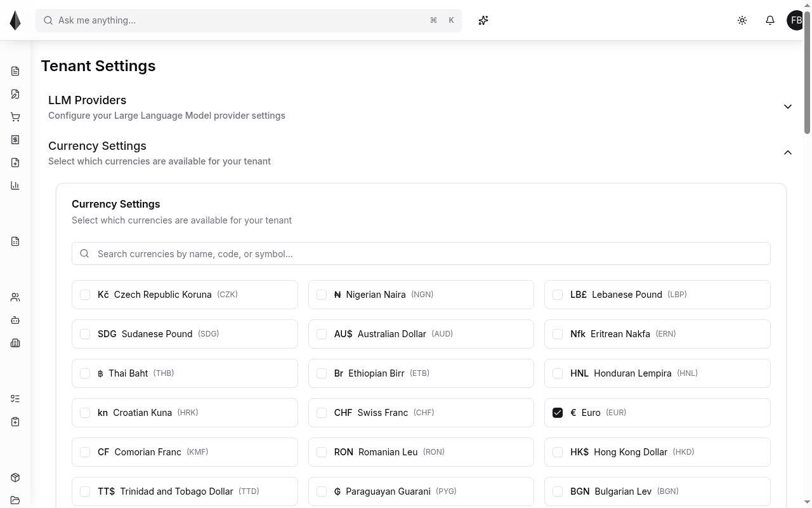Screen dimensions: 812x508
Task: Open the document text page in sidebar
Action: click(x=15, y=71)
